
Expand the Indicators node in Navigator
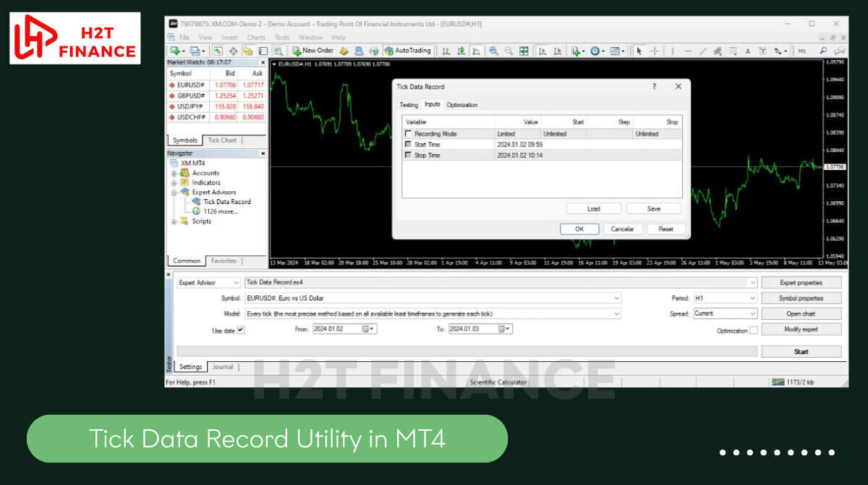(x=174, y=183)
